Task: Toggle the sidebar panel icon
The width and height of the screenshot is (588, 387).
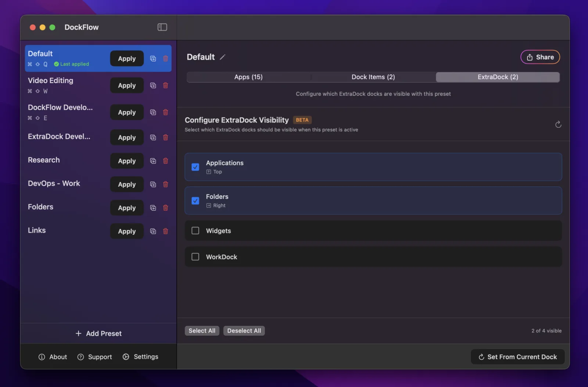Action: click(x=162, y=27)
